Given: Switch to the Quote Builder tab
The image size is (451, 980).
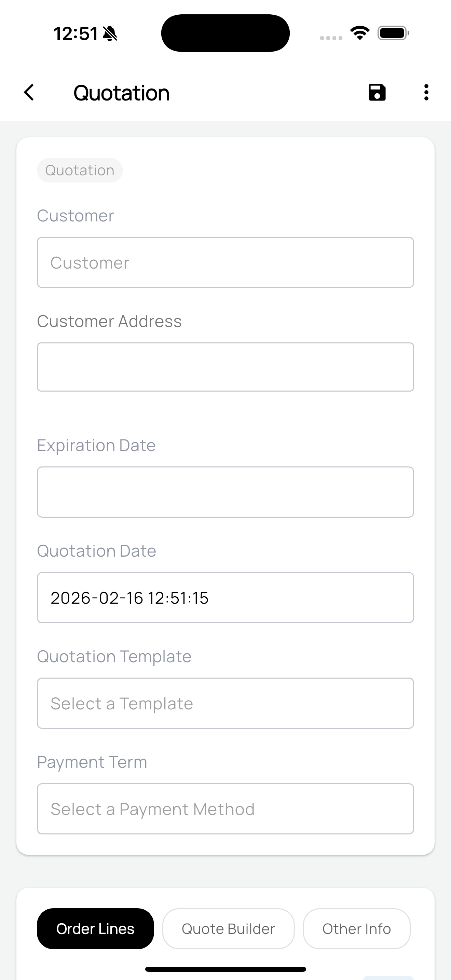Looking at the screenshot, I should click(x=228, y=929).
